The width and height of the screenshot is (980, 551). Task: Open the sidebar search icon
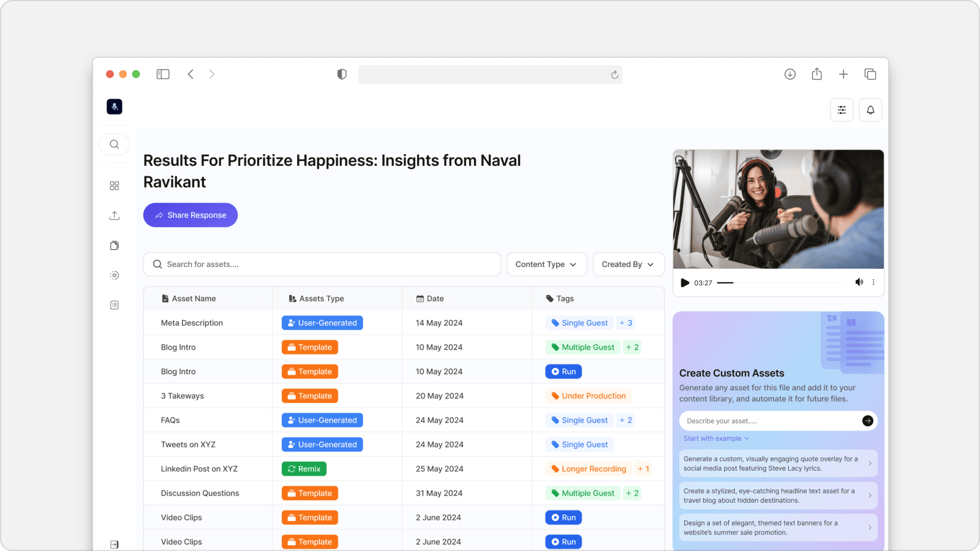coord(115,144)
